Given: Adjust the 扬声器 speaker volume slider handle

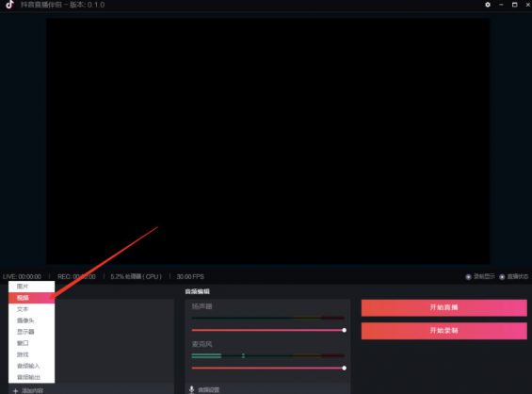Looking at the screenshot, I should click(x=345, y=330).
